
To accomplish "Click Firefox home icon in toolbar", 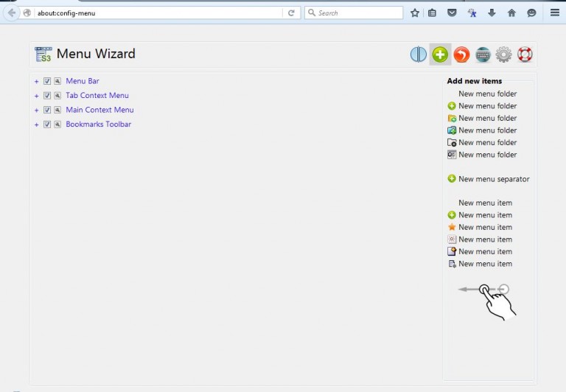I will tap(511, 13).
